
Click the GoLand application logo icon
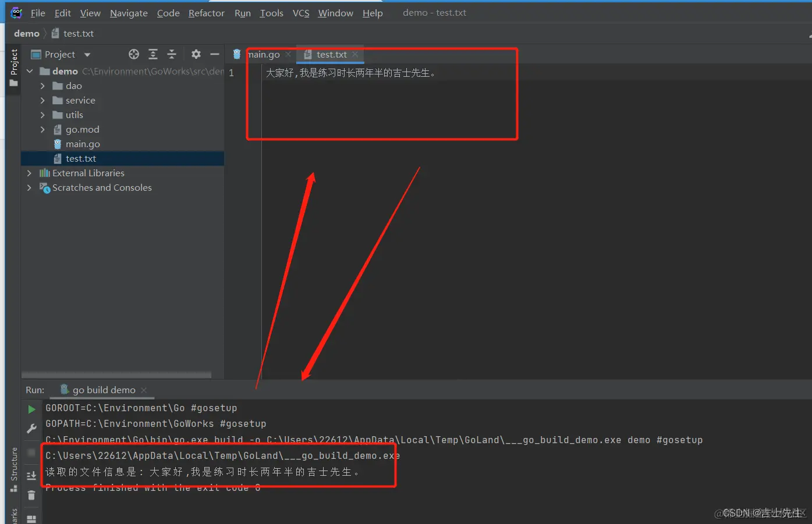point(16,12)
